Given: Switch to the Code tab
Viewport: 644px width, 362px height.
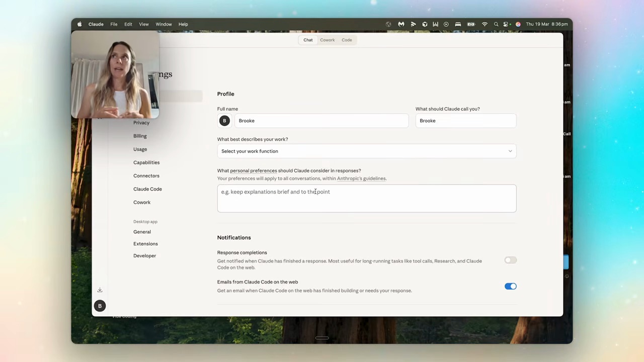Looking at the screenshot, I should coord(347,40).
